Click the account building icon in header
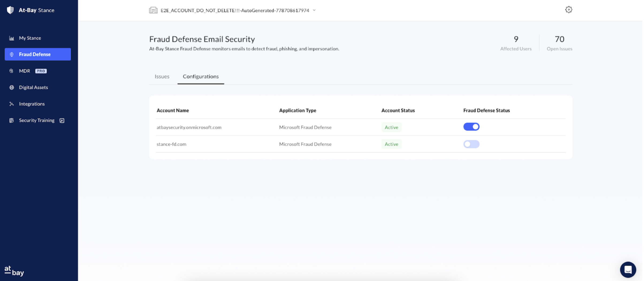Image resolution: width=644 pixels, height=281 pixels. click(x=153, y=10)
